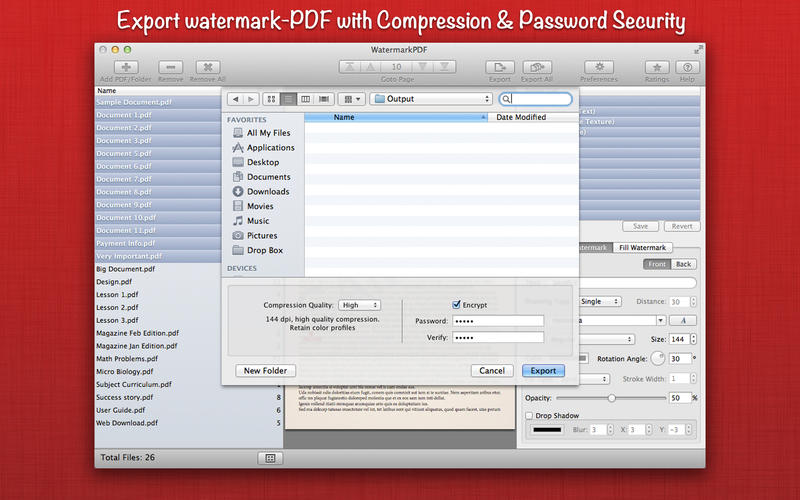Adjust the Stroke Width stepper arrows
Image resolution: width=800 pixels, height=500 pixels.
coord(693,379)
